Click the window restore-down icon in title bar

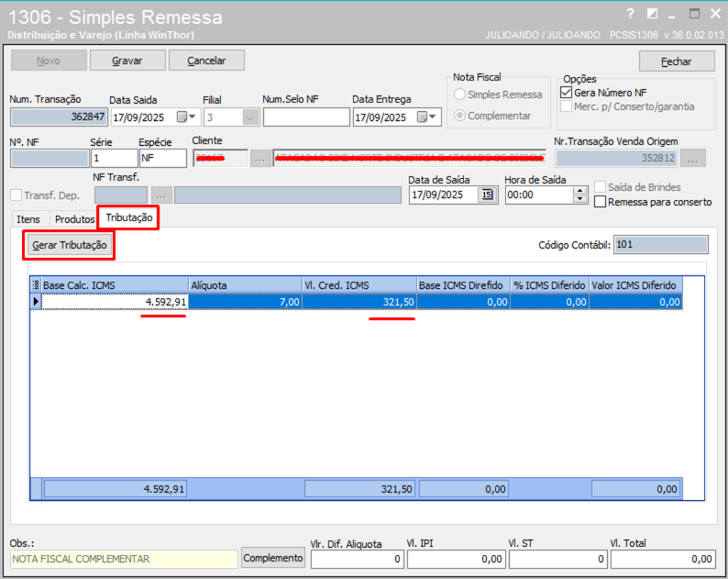point(653,14)
